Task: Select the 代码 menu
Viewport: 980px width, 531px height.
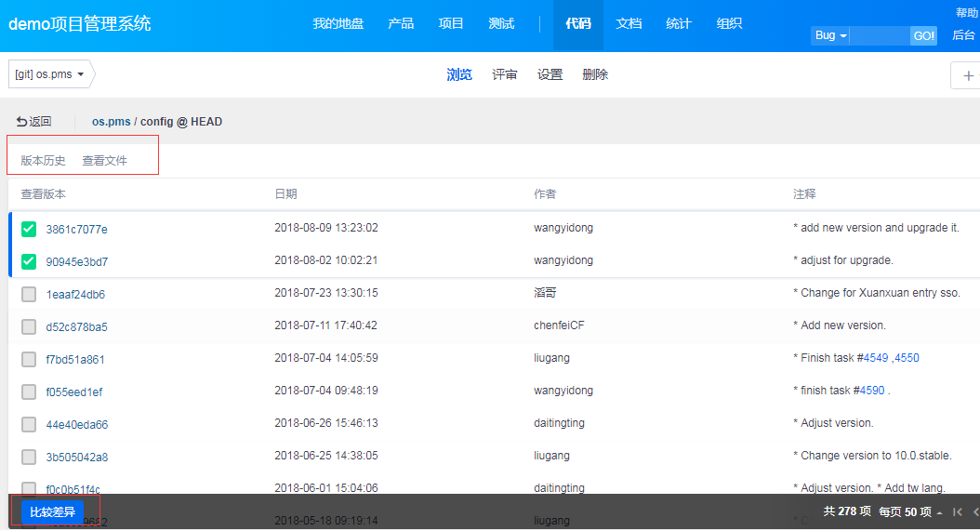Action: (578, 24)
